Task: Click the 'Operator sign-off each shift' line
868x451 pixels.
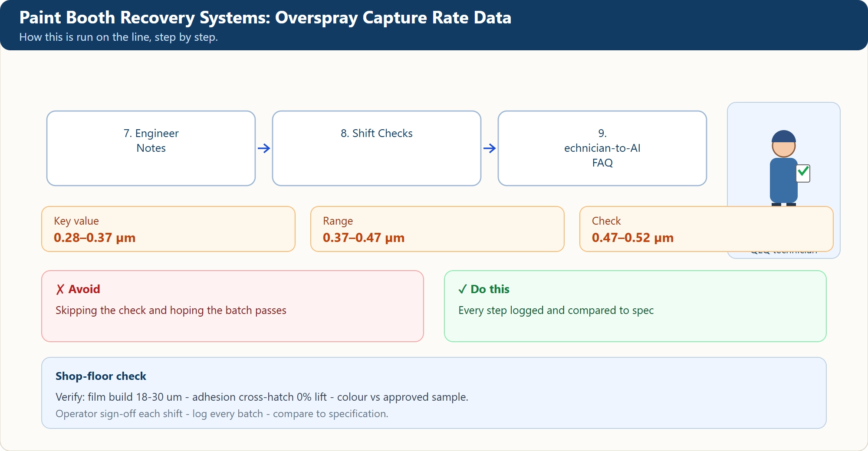Action: pos(222,414)
